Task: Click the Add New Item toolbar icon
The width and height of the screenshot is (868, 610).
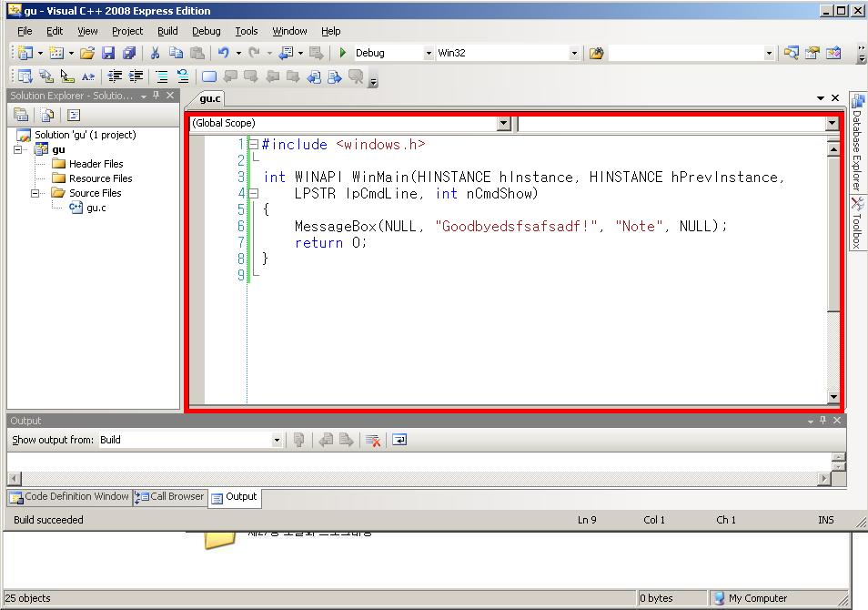Action: tap(56, 53)
